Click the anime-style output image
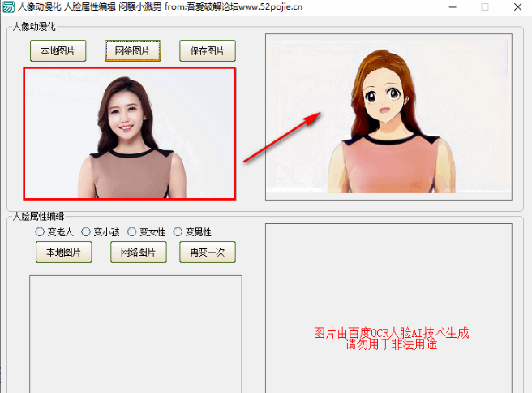Viewport: 532px width, 393px height. 388,117
